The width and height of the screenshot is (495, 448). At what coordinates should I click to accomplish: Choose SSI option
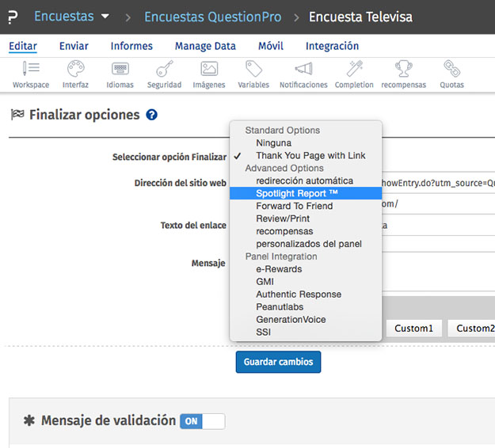coord(306,332)
